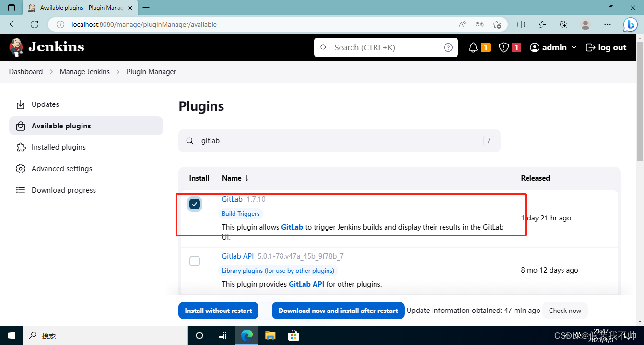Click the browser back arrow
The image size is (644, 345).
click(13, 24)
